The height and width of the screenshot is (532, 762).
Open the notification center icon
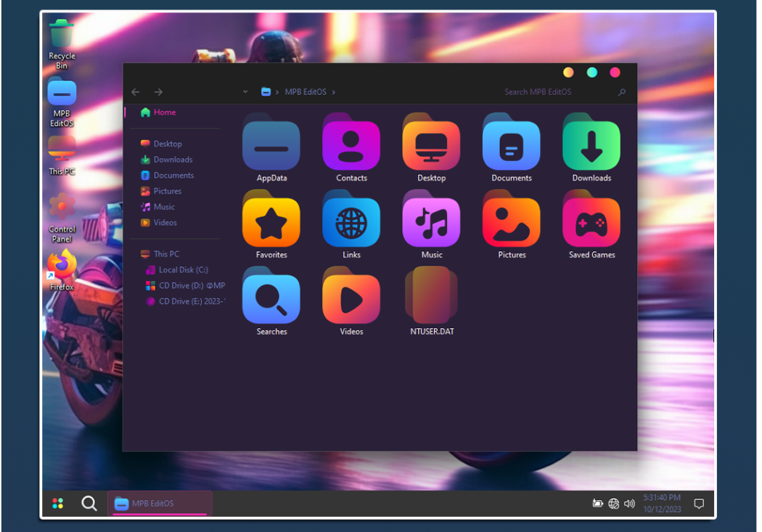click(699, 504)
